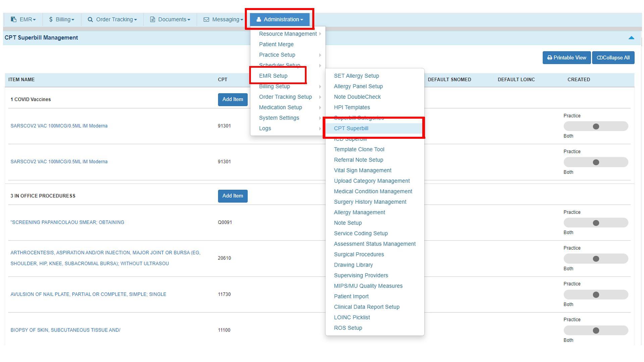This screenshot has height=362, width=644.
Task: Click Add Item for COVID Vaccines
Action: click(x=232, y=99)
